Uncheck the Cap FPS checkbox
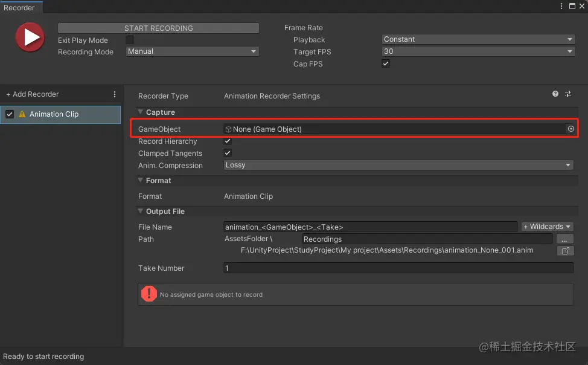 [x=386, y=63]
